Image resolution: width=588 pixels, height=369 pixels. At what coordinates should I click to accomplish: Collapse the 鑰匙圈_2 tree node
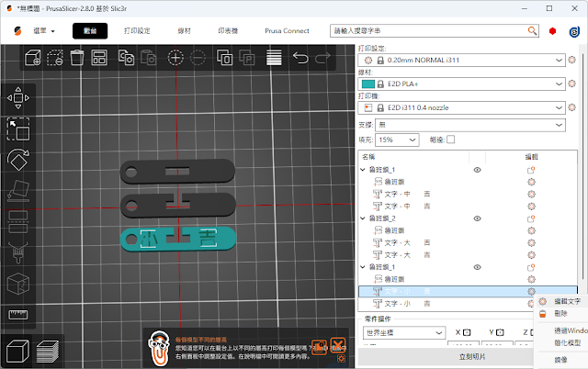(x=363, y=218)
